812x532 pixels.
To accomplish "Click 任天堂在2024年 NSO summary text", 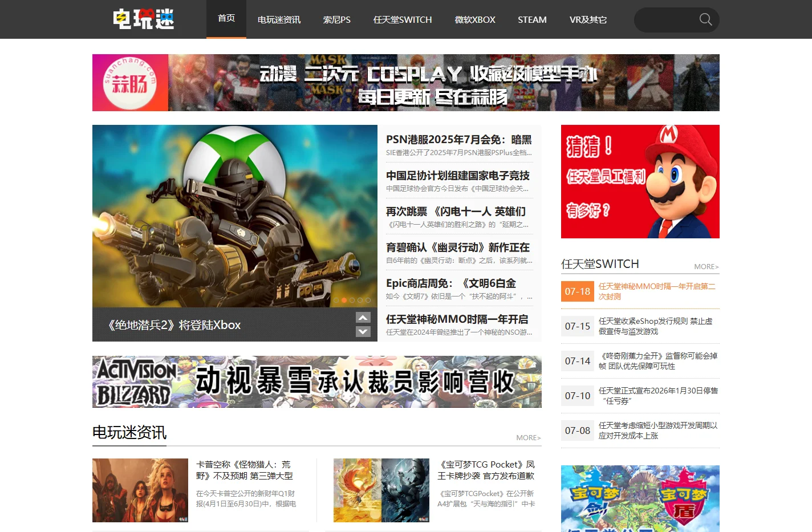I will coord(459,332).
